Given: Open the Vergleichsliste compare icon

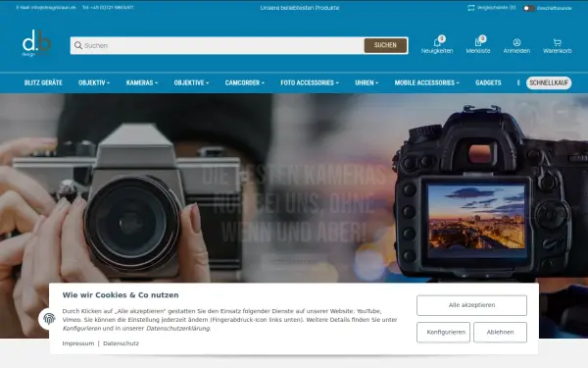Looking at the screenshot, I should pyautogui.click(x=471, y=8).
